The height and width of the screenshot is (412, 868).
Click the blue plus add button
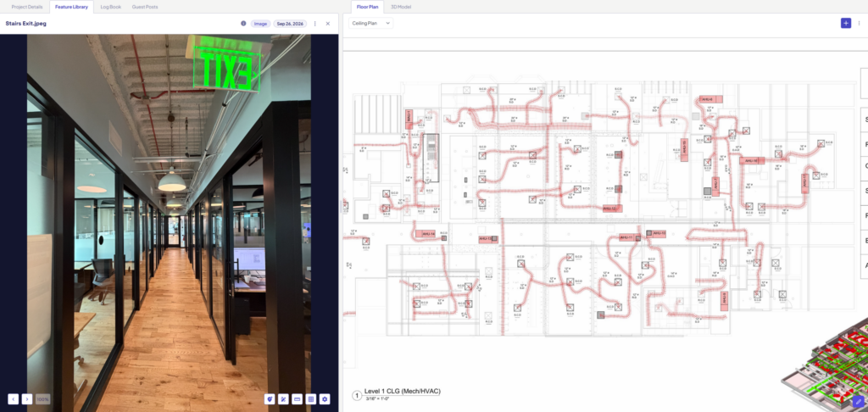[x=846, y=23]
